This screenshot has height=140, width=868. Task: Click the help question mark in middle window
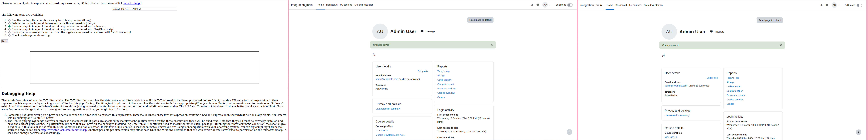coord(569,132)
